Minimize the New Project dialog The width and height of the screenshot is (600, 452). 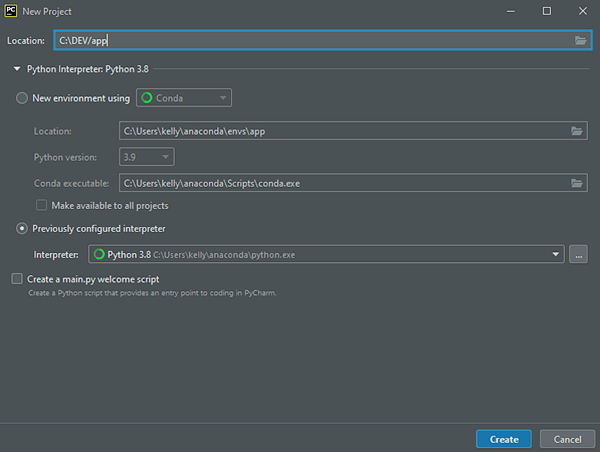510,11
